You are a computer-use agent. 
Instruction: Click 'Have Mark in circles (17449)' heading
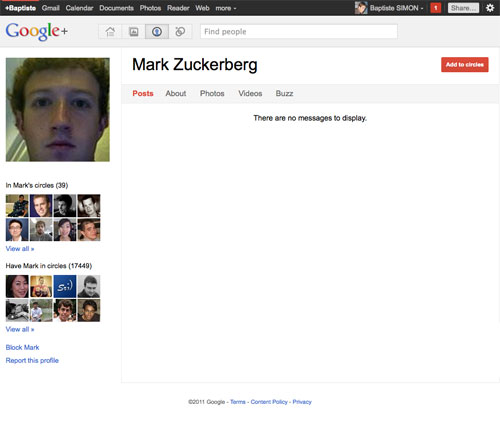pyautogui.click(x=49, y=266)
